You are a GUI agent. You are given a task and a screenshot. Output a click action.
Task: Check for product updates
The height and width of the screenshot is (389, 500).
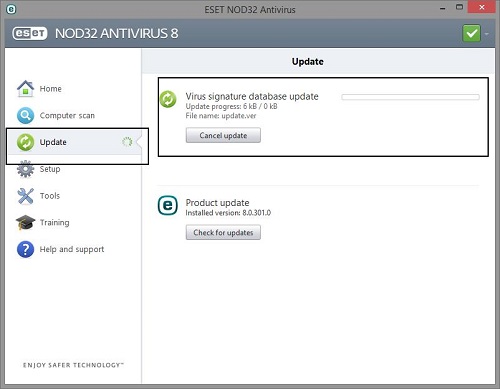tap(223, 232)
